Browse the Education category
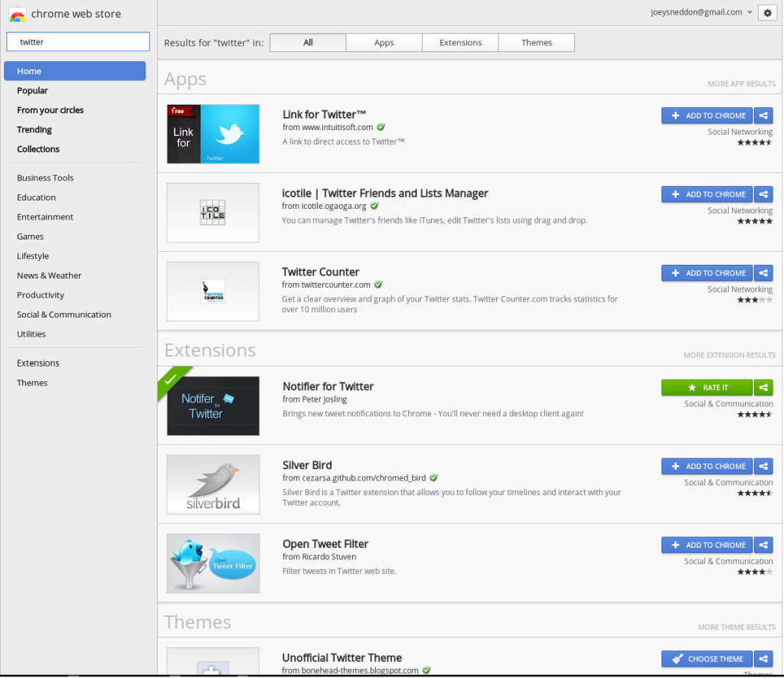The height and width of the screenshot is (678, 784). [36, 197]
